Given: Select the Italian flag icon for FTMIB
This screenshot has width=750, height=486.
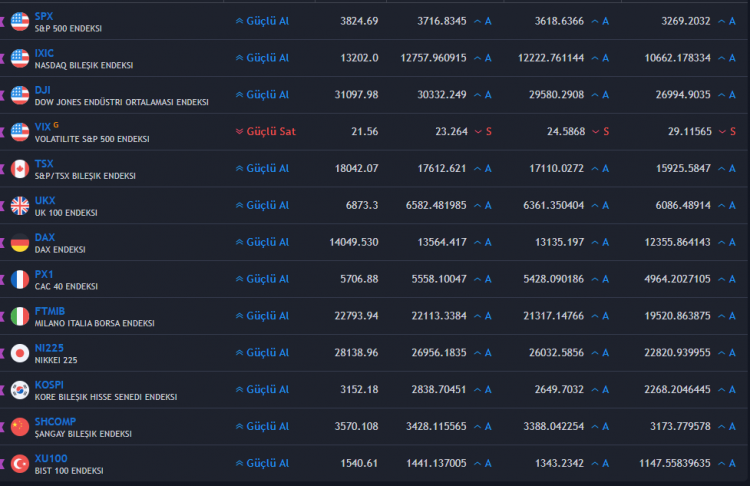Looking at the screenshot, I should (20, 316).
